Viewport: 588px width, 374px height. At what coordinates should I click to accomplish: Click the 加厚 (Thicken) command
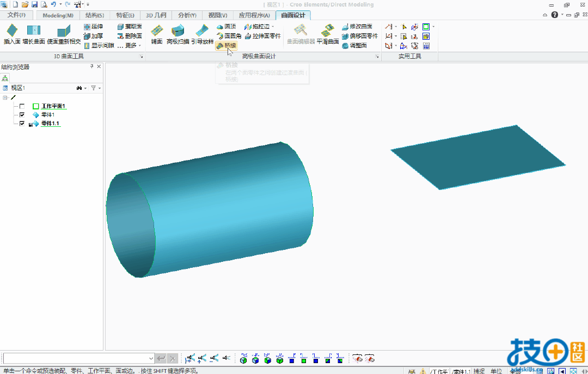point(94,36)
